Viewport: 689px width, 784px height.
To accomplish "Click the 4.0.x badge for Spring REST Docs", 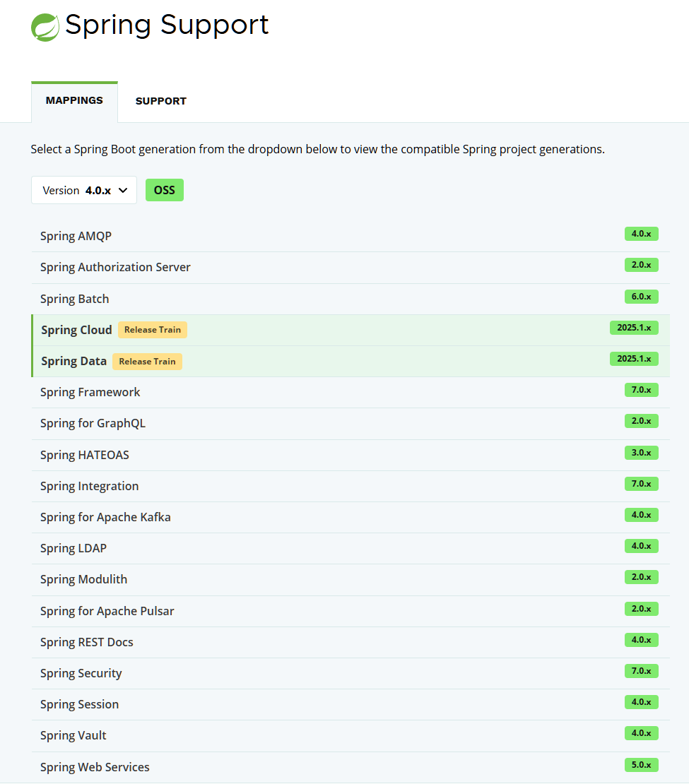I will [641, 639].
